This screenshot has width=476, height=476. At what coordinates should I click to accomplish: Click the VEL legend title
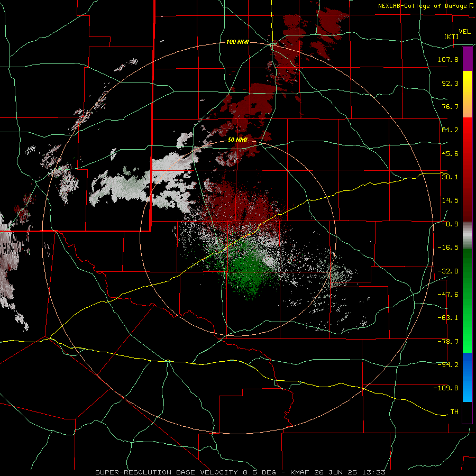(x=464, y=32)
